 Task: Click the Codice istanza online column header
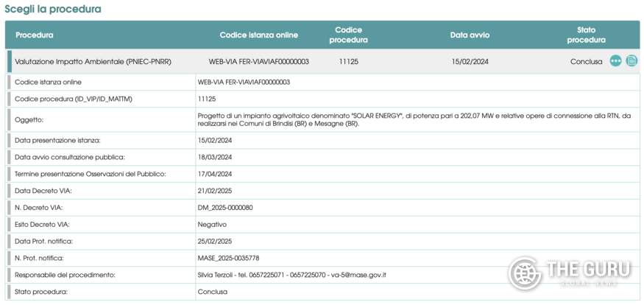pyautogui.click(x=258, y=35)
